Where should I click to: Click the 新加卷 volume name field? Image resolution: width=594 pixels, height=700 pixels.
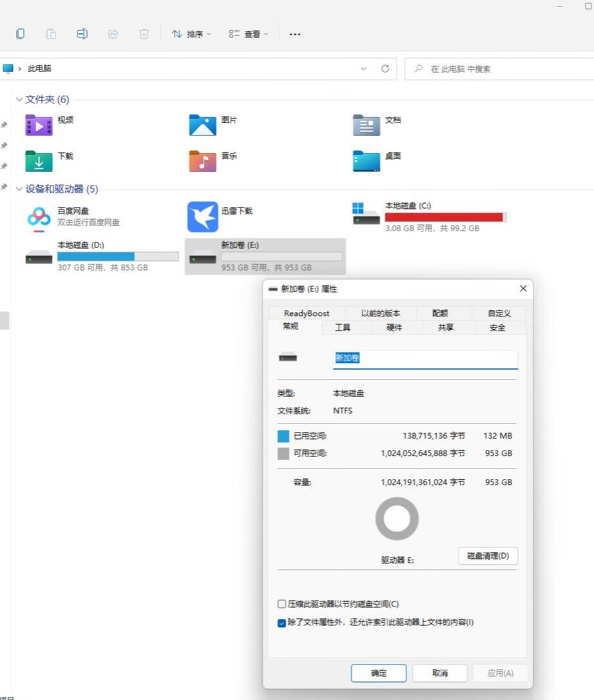(425, 358)
